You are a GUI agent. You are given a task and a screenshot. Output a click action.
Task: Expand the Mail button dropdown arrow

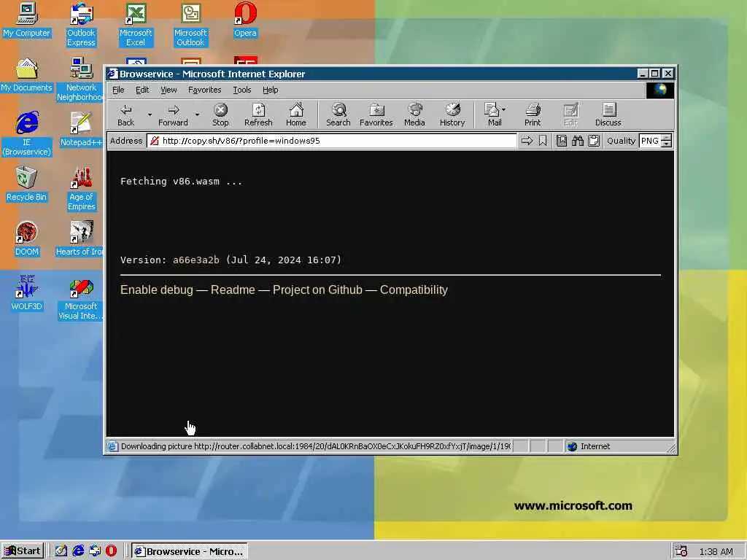(504, 109)
